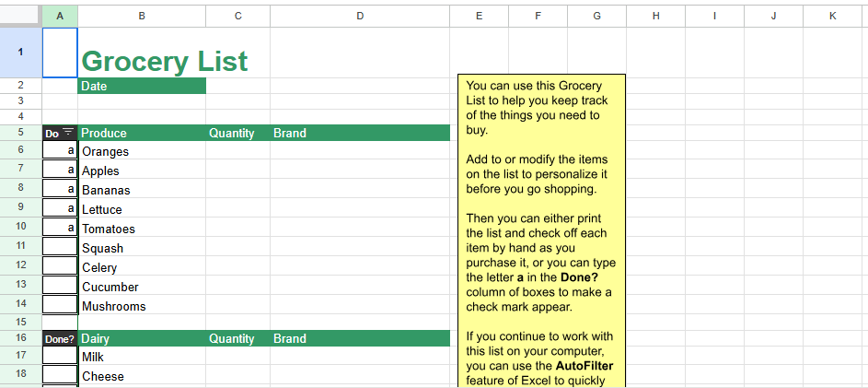Click the Grocery List title cell

[x=164, y=61]
